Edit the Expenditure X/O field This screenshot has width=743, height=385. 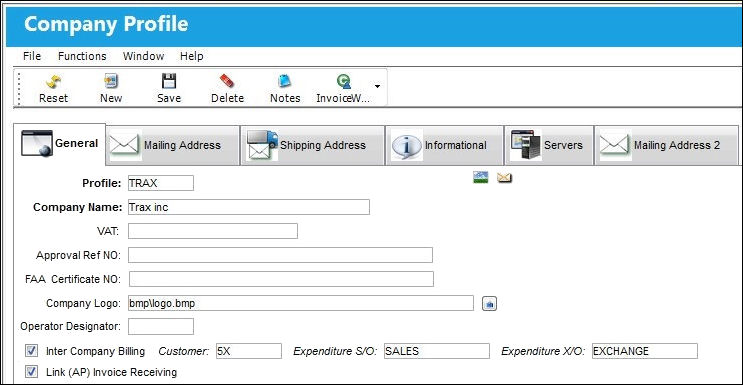(x=645, y=351)
